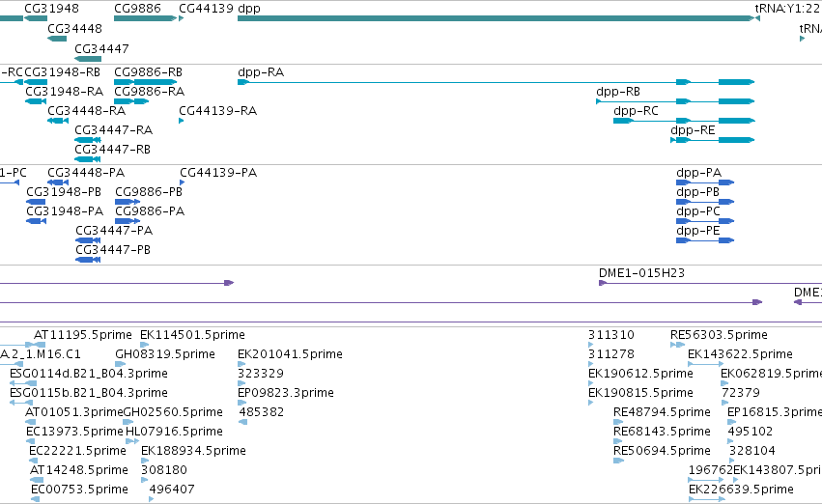Click EST ESG0114d.B21_B04.3prime
The image size is (822, 504).
(x=23, y=384)
